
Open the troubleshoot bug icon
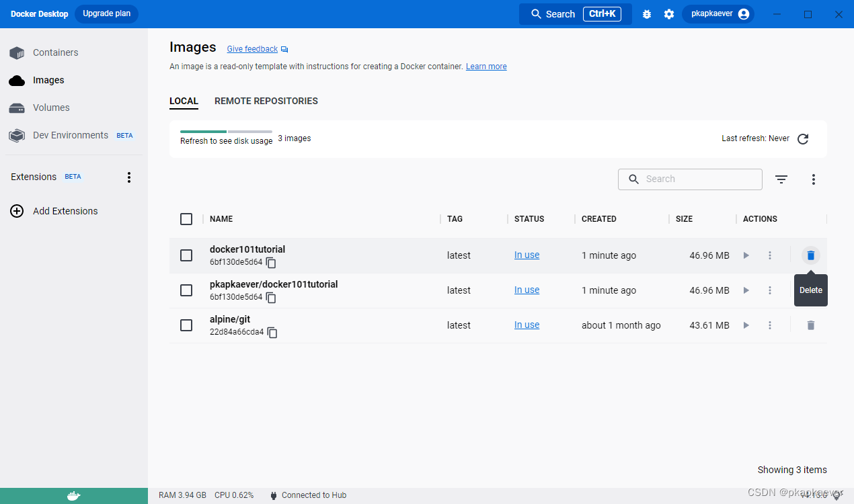(647, 14)
